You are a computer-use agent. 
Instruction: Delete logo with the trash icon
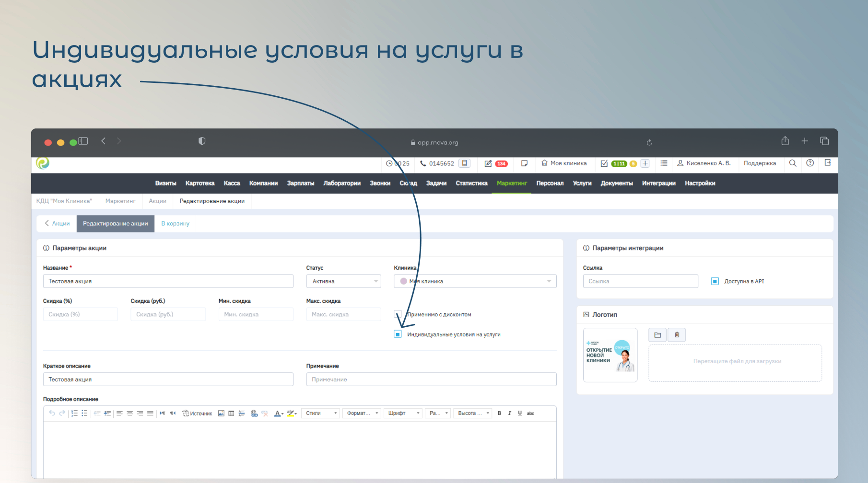click(677, 335)
